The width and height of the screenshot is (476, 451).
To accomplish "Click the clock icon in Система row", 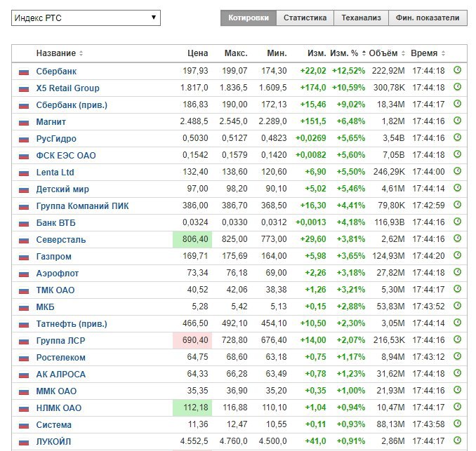I will [x=457, y=424].
